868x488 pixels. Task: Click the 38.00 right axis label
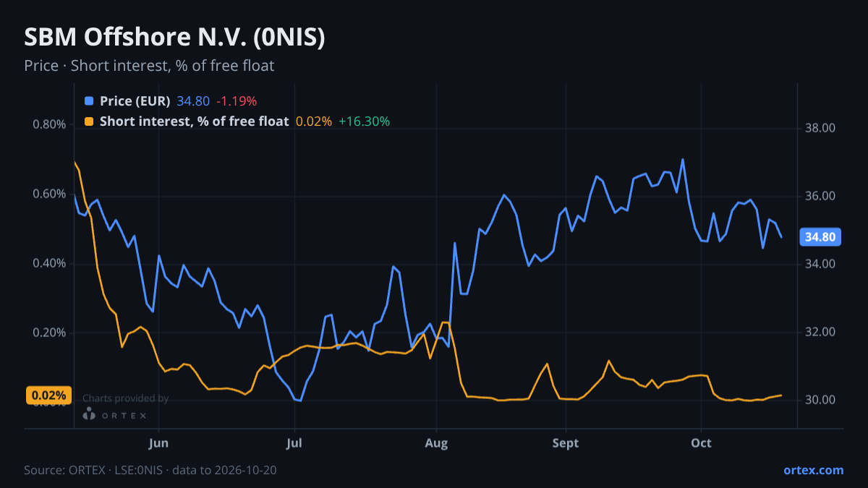820,129
